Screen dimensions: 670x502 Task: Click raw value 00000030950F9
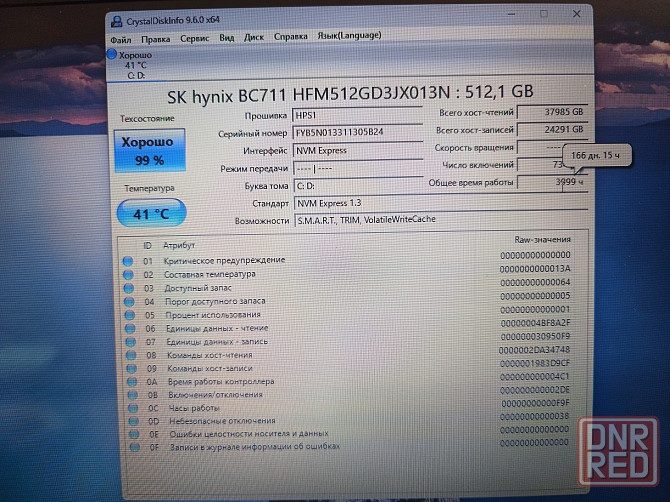coord(535,337)
